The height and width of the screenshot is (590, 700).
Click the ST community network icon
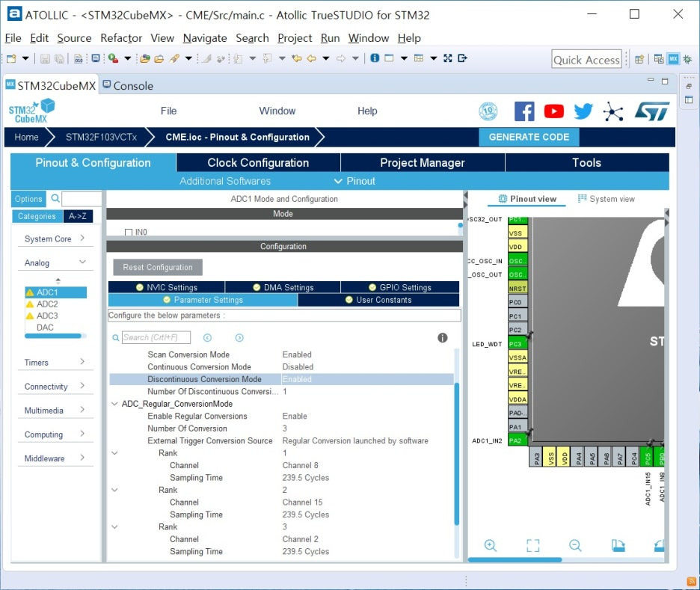point(613,111)
